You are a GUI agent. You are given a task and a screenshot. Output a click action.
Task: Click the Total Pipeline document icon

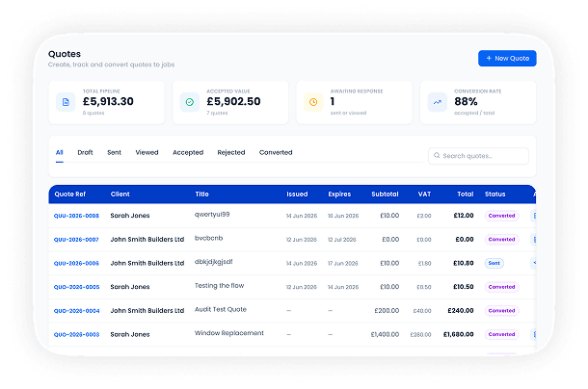click(x=66, y=102)
